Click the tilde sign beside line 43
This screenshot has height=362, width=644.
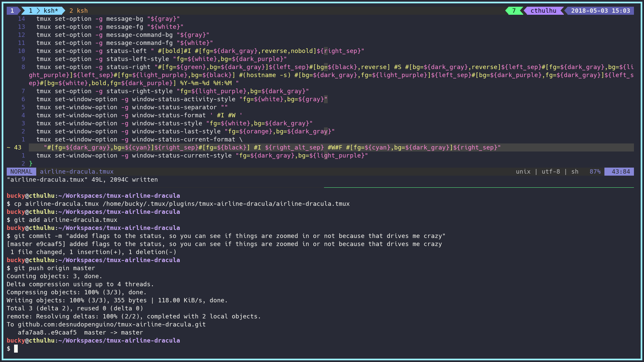pyautogui.click(x=9, y=147)
